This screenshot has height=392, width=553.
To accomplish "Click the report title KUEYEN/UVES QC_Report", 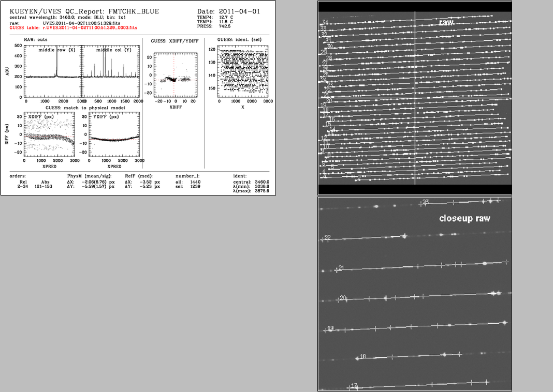I will (84, 11).
